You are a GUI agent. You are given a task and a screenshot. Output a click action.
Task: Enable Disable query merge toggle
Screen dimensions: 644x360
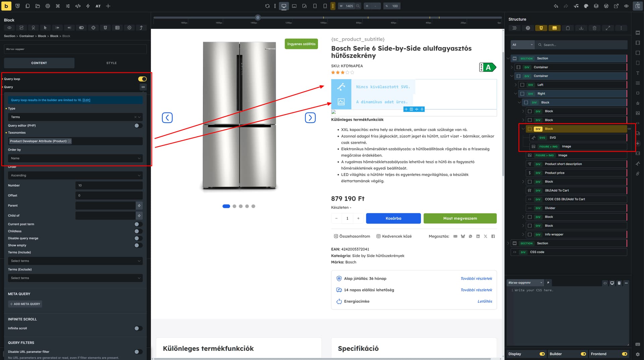tap(138, 238)
